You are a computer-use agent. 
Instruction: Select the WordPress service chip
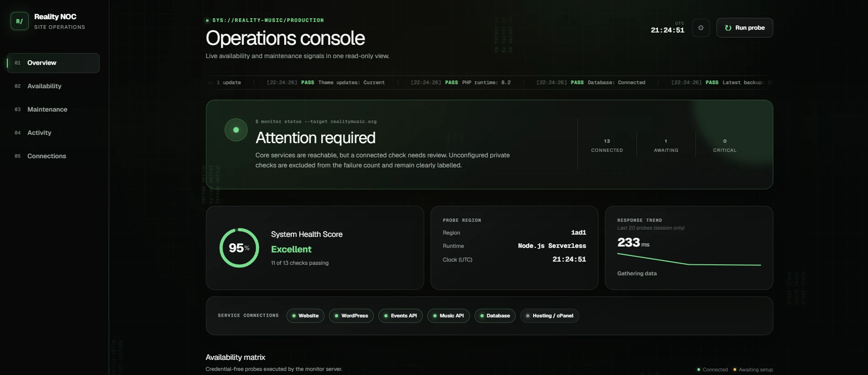pos(351,316)
